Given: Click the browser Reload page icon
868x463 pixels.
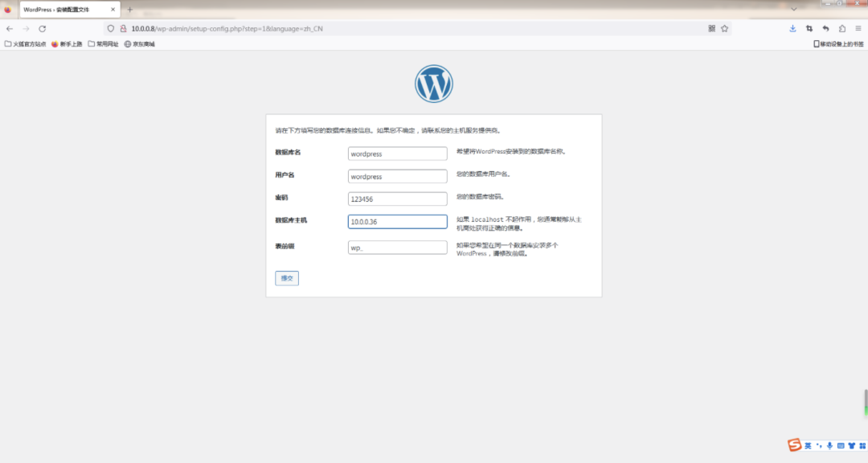Looking at the screenshot, I should 43,28.
